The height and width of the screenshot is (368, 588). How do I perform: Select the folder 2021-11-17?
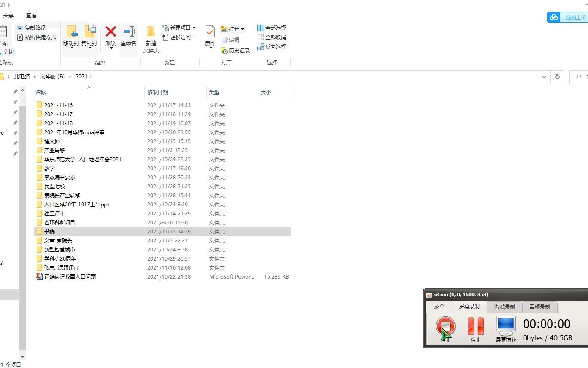pos(58,114)
